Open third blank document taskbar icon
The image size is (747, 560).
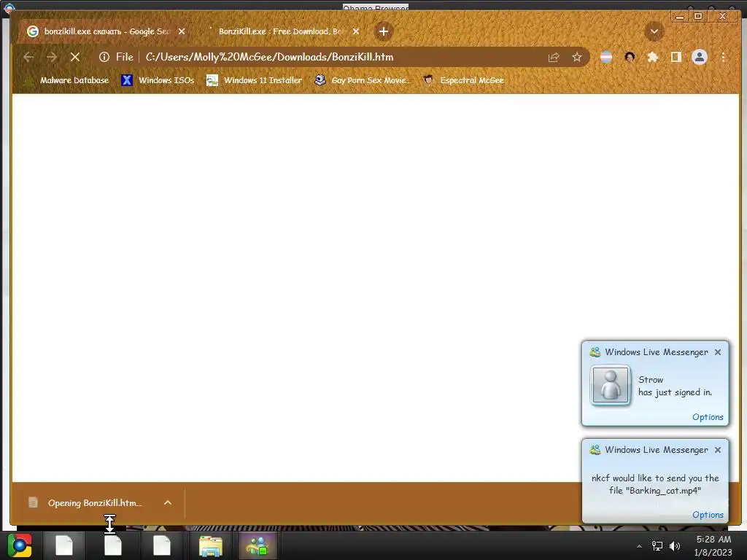point(162,545)
